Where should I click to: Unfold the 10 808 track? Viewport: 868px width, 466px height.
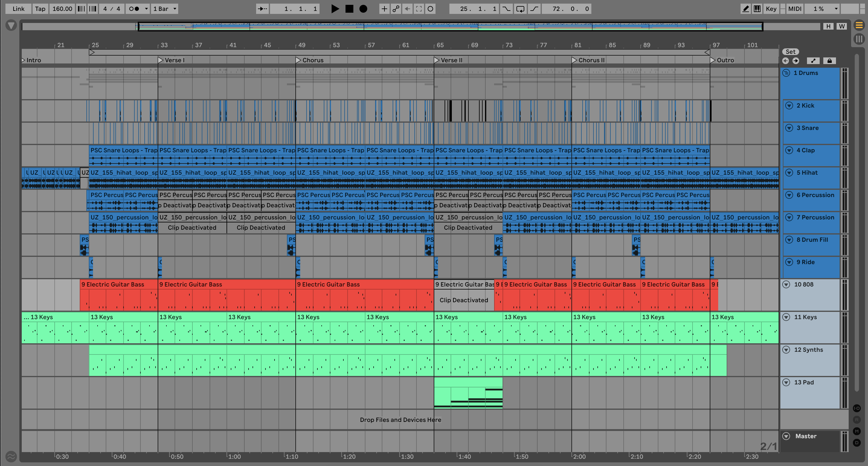[x=786, y=284]
